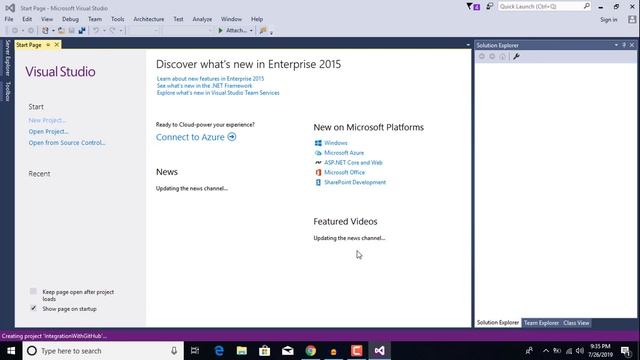The image size is (640, 360).
Task: Toggle auto hide pin on Solution Explorer
Action: (624, 45)
